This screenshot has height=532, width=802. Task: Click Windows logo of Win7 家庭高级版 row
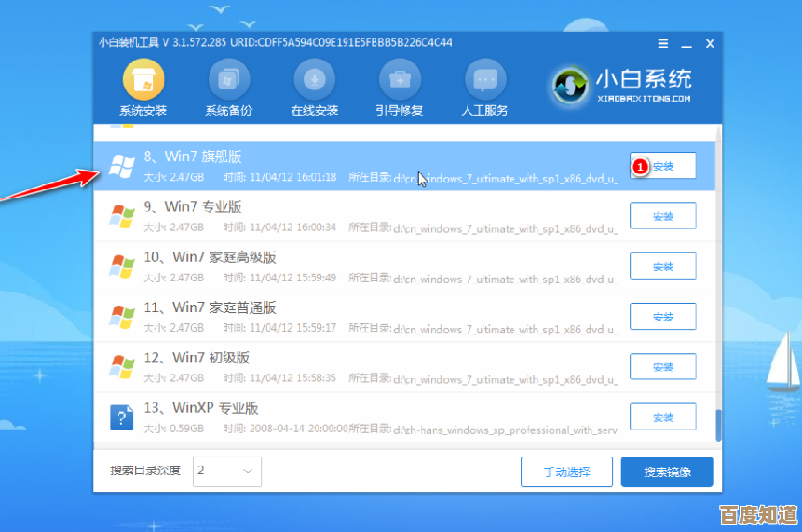tap(122, 266)
